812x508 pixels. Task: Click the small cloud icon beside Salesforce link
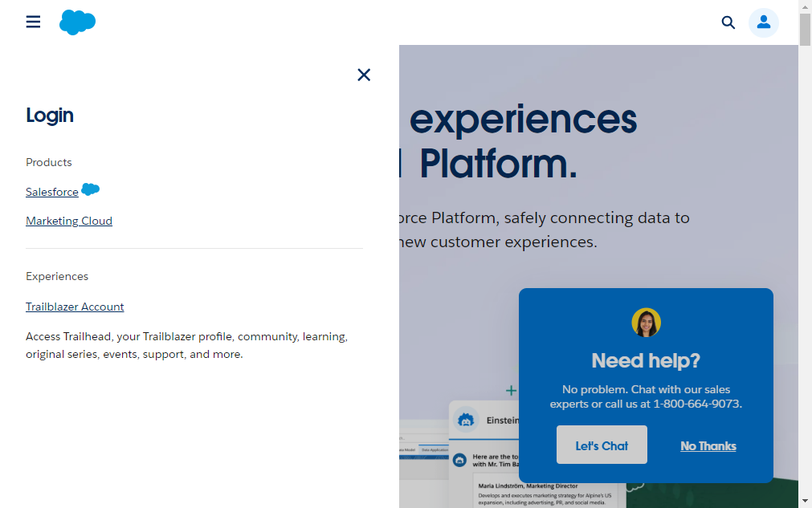(91, 189)
